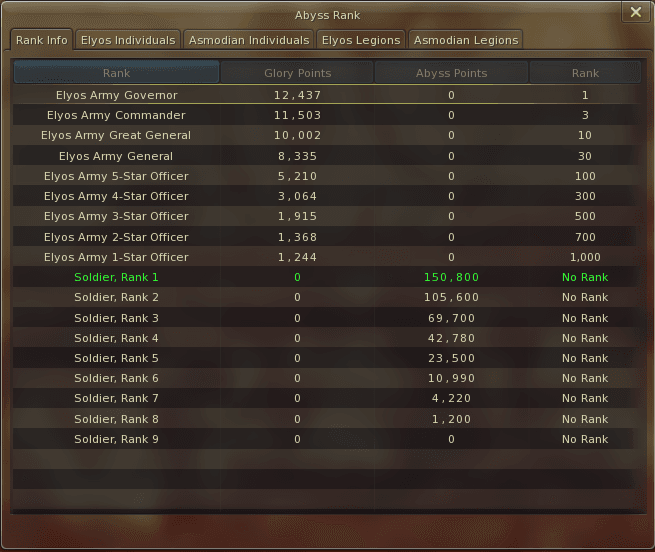Open the Elyos Legions tab
Image resolution: width=655 pixels, height=552 pixels.
[361, 40]
